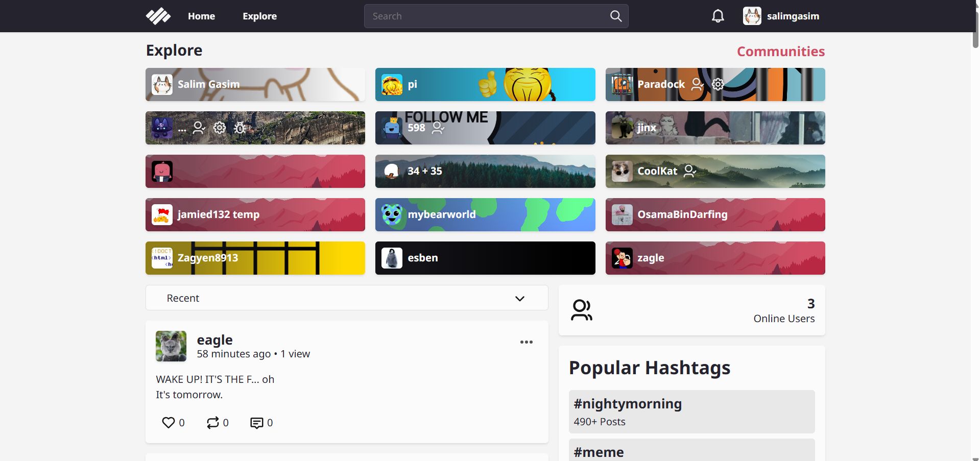980x461 pixels.
Task: Click jinx cat avatar
Action: click(622, 128)
